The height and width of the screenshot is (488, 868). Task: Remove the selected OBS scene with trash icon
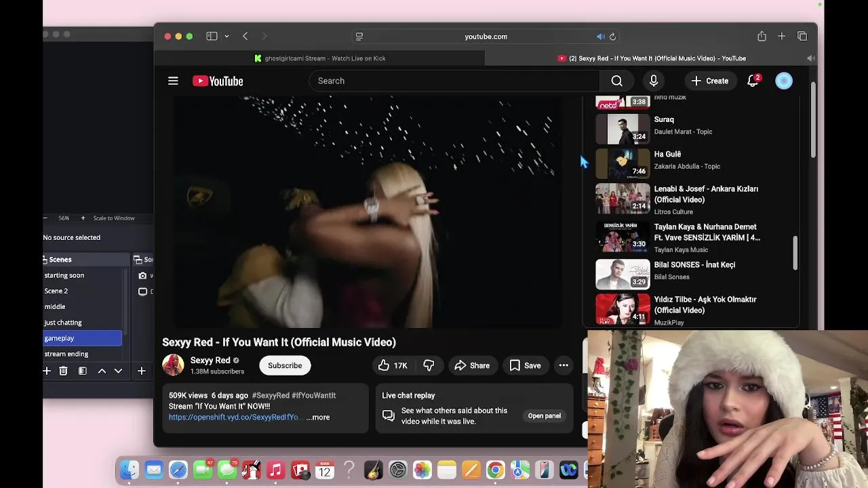[x=63, y=371]
